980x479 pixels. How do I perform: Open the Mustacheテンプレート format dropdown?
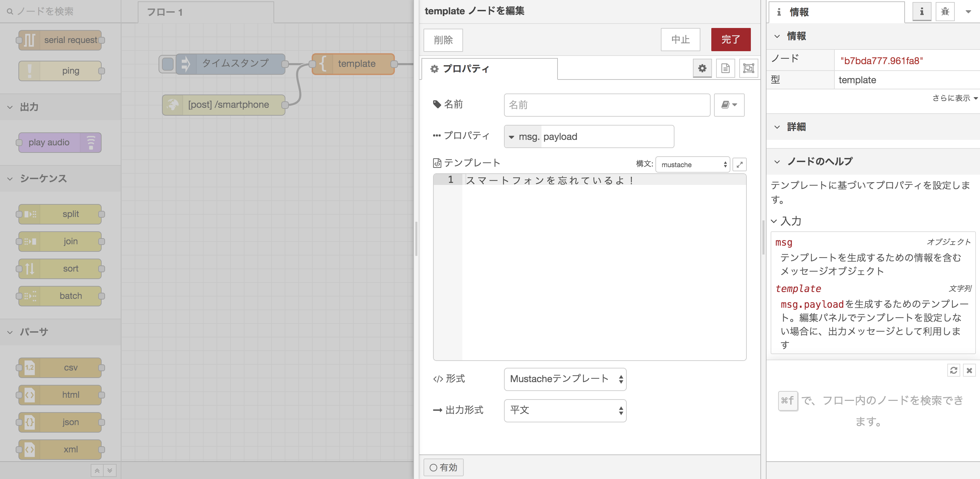pos(565,379)
